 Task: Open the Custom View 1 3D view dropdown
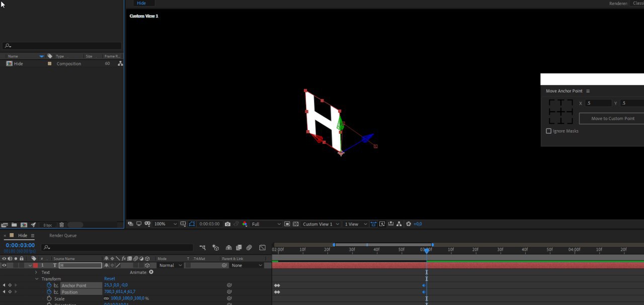pyautogui.click(x=321, y=224)
